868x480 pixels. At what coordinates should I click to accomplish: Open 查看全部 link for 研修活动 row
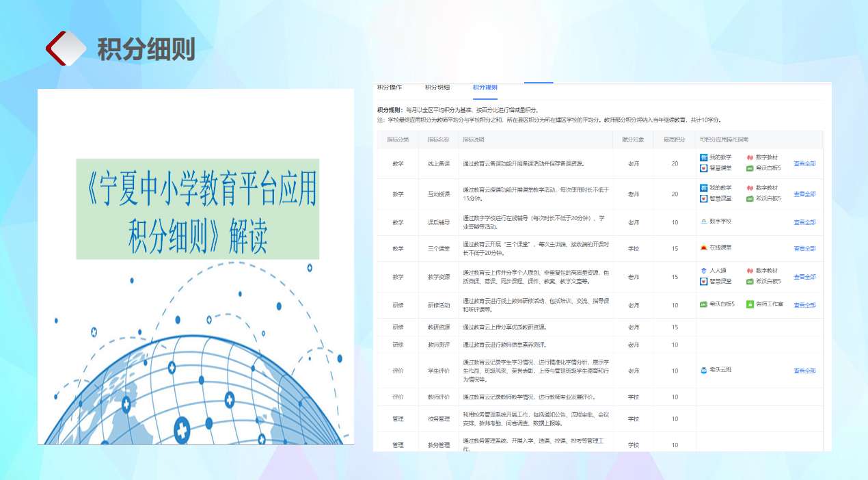(x=804, y=305)
